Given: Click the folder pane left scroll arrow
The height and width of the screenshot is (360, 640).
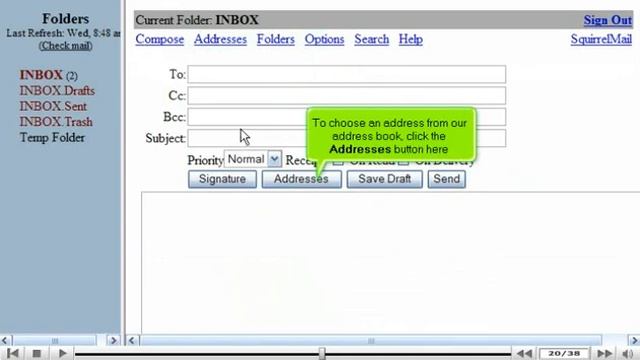Looking at the screenshot, I should click(5, 340).
